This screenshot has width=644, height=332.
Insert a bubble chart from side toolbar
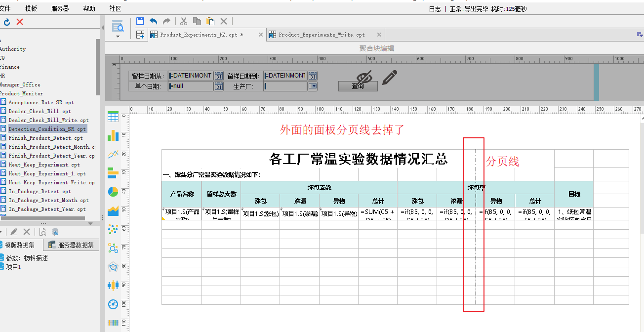coord(113,248)
